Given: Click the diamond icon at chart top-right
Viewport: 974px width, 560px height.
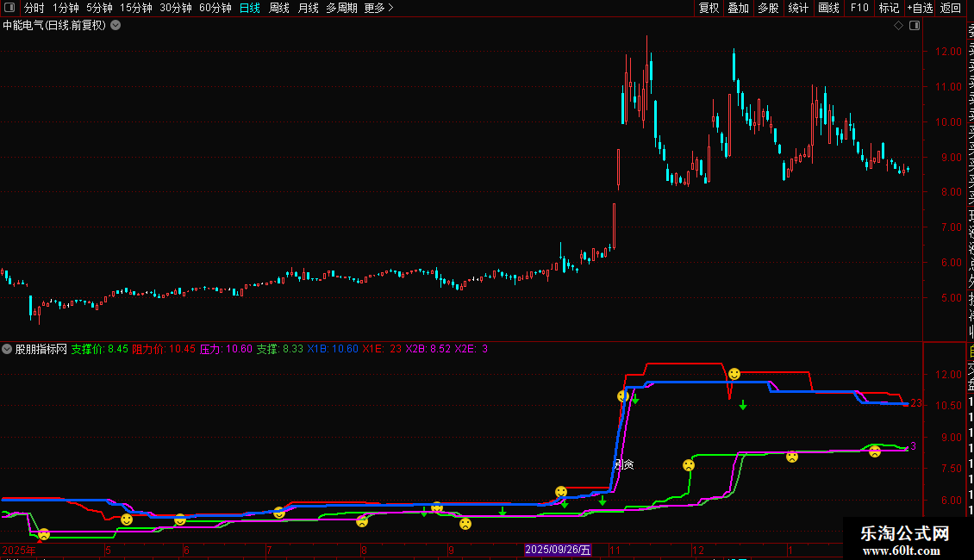Looking at the screenshot, I should [898, 26].
